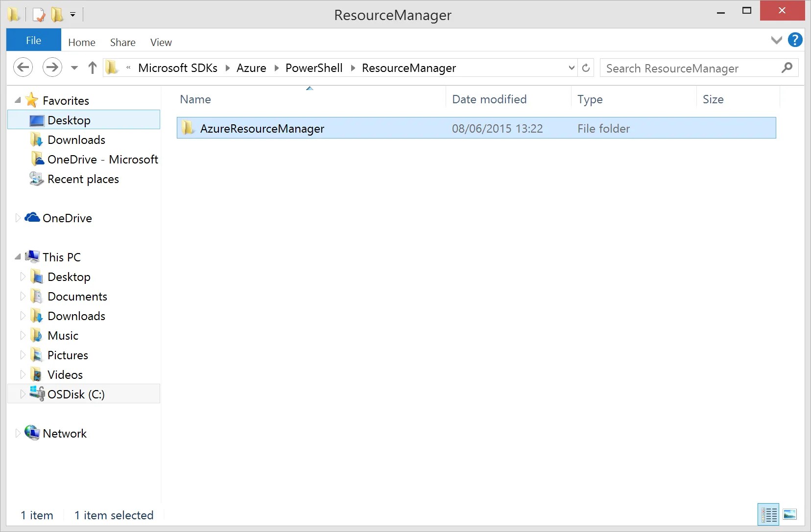Screen dimensions: 811x532
Task: Open the File menu
Action: click(x=33, y=40)
